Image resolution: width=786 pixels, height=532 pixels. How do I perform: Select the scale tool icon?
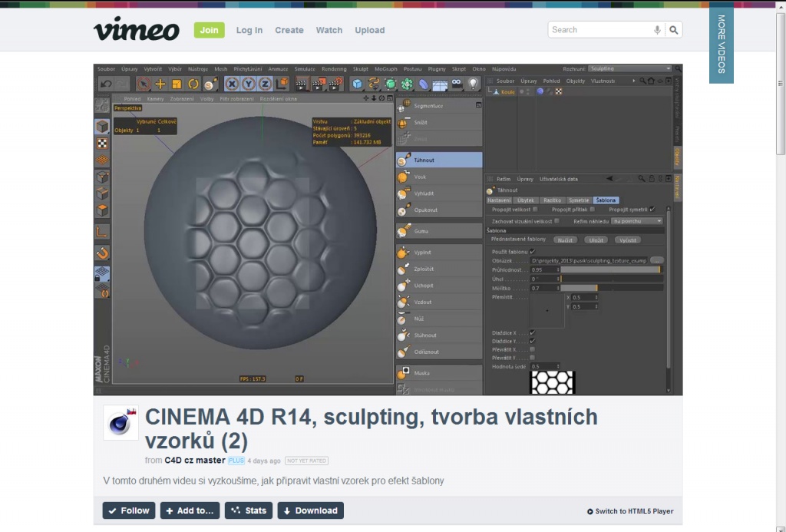pyautogui.click(x=177, y=84)
